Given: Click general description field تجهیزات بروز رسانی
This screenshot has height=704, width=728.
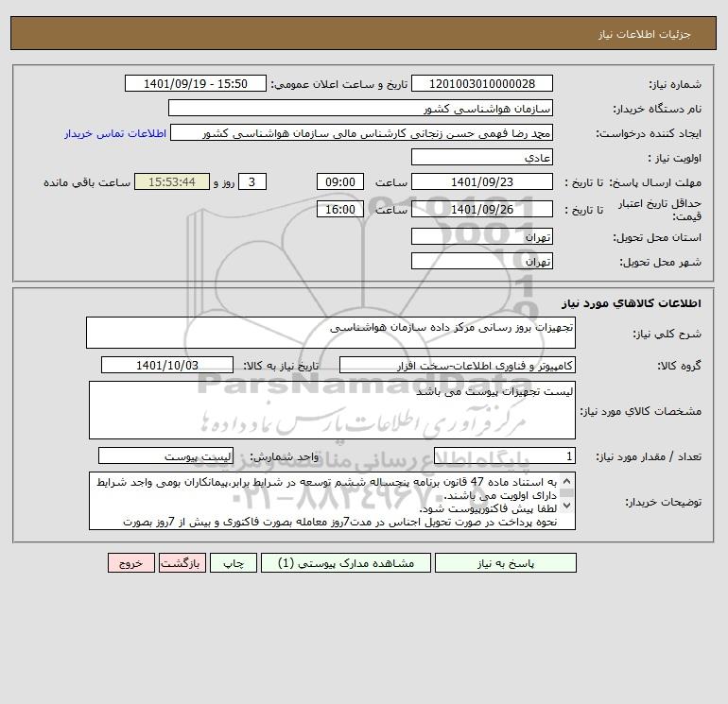Looking at the screenshot, I should pos(331,333).
